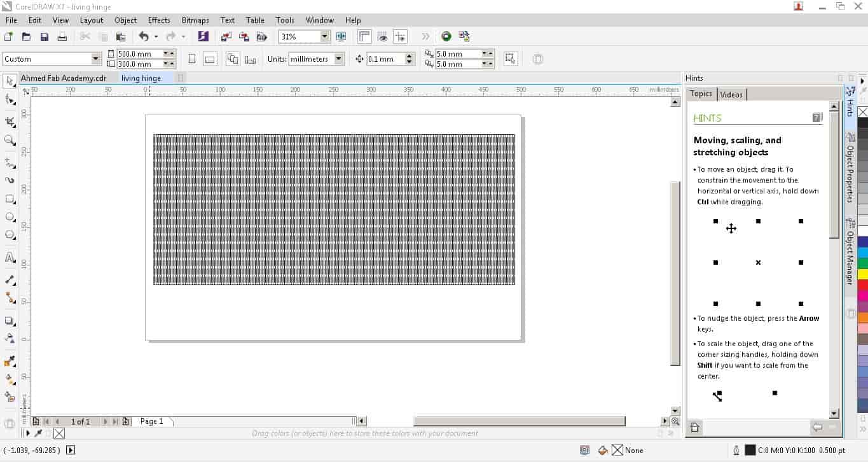868x462 pixels.
Task: Click the Import icon
Action: click(x=226, y=37)
